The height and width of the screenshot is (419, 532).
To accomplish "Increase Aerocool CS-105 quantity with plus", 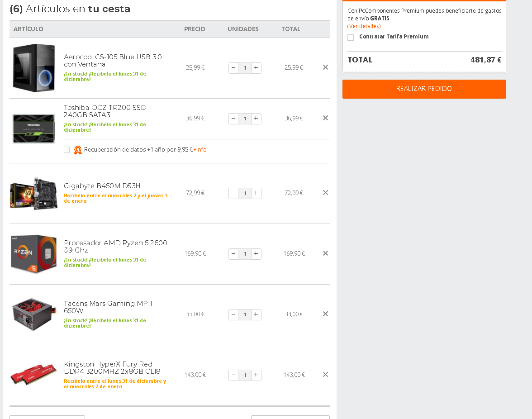I will [256, 68].
